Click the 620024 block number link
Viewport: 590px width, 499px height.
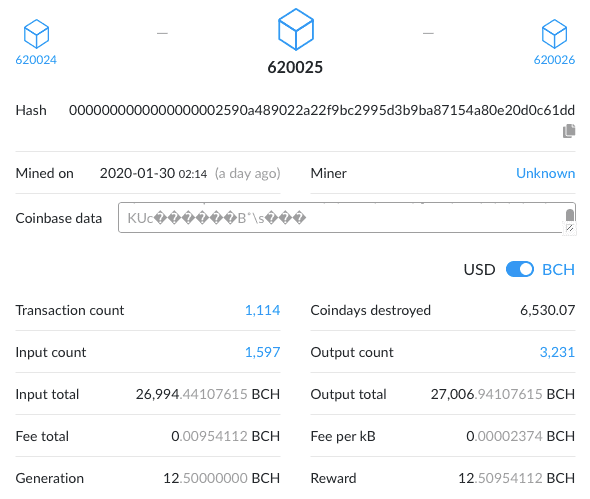(36, 60)
